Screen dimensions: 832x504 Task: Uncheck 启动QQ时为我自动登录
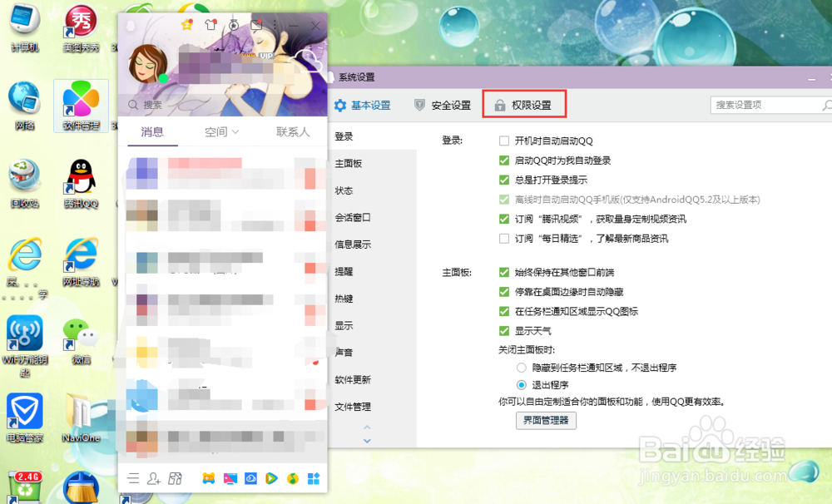[x=504, y=161]
